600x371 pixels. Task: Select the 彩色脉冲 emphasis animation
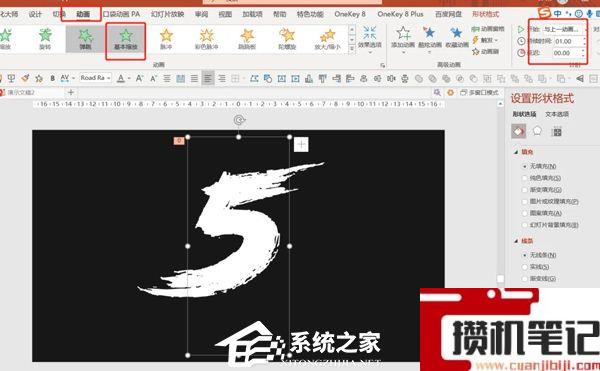[x=207, y=40]
